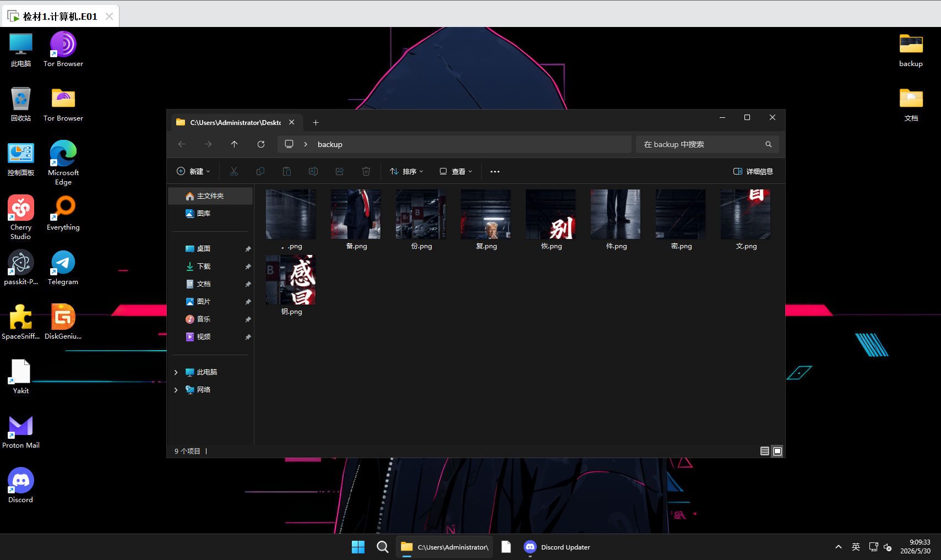The height and width of the screenshot is (560, 941).
Task: Add a new Explorer tab
Action: [x=316, y=122]
